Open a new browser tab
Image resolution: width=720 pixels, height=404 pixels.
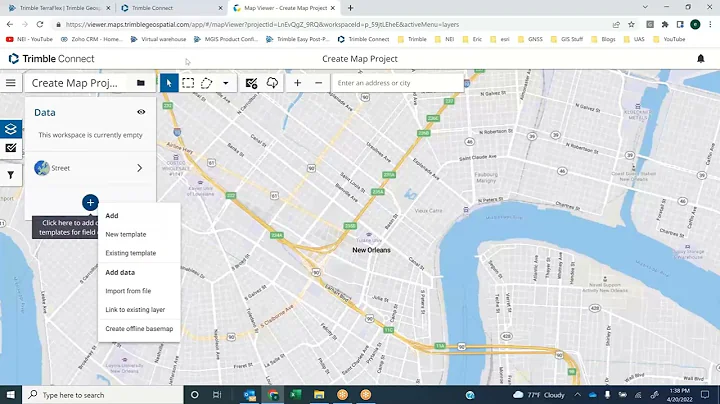coord(350,8)
